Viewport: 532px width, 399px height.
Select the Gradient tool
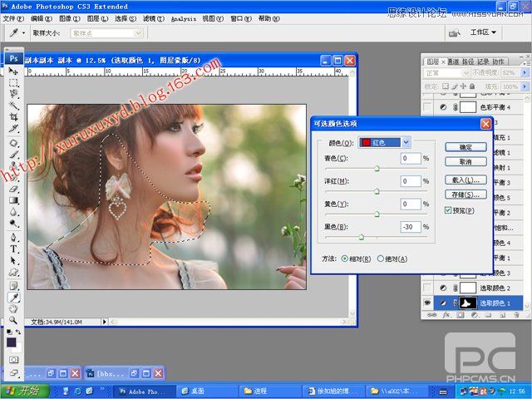click(13, 200)
